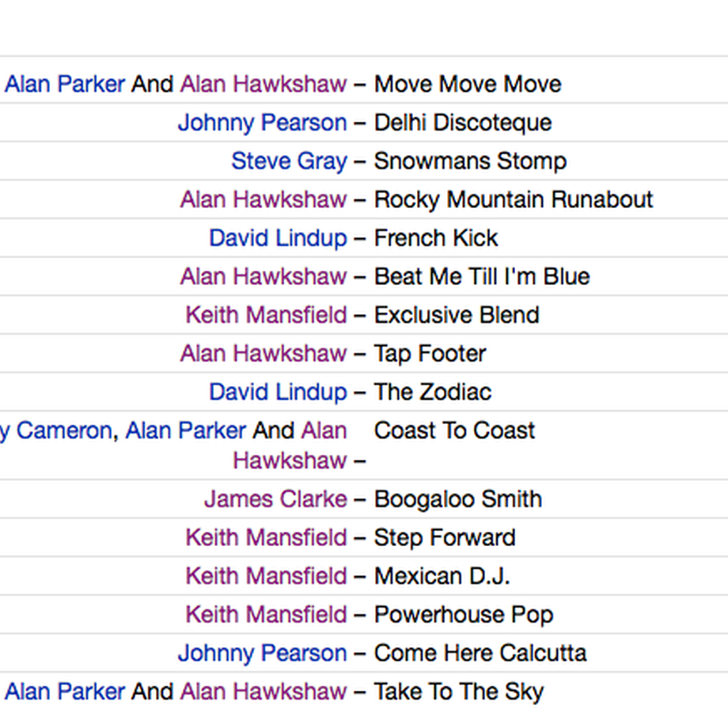Open Alan Hawkshaw link beside Take To The Sky

click(264, 692)
